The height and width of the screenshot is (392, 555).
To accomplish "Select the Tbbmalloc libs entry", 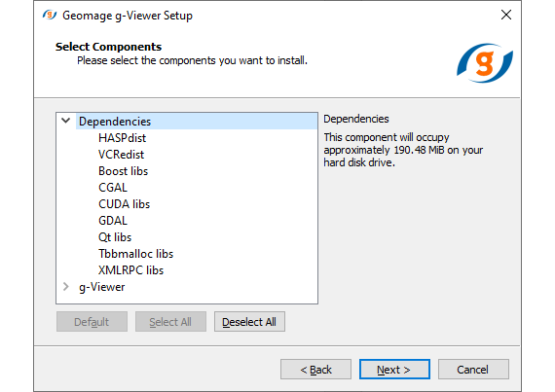I will 136,254.
